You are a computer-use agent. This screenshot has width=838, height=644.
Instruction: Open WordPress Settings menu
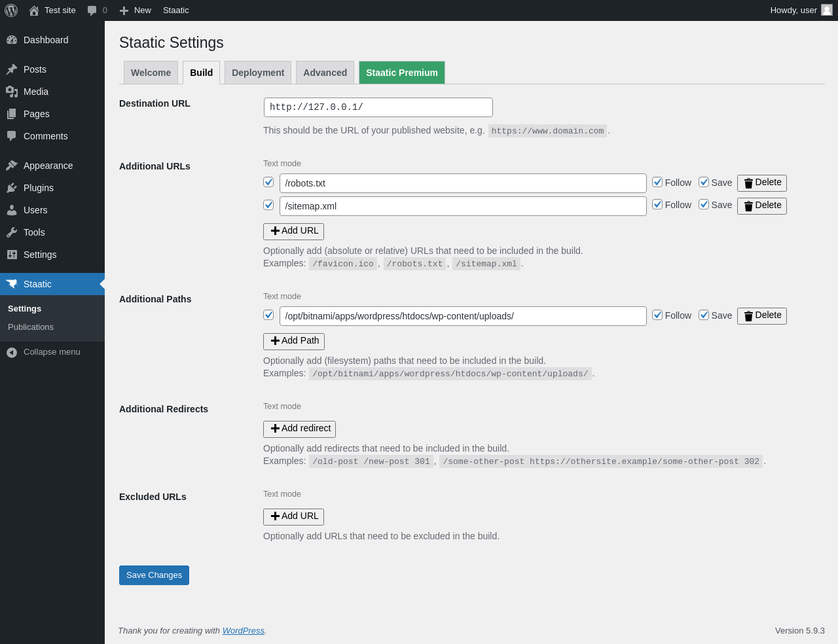pos(52,255)
